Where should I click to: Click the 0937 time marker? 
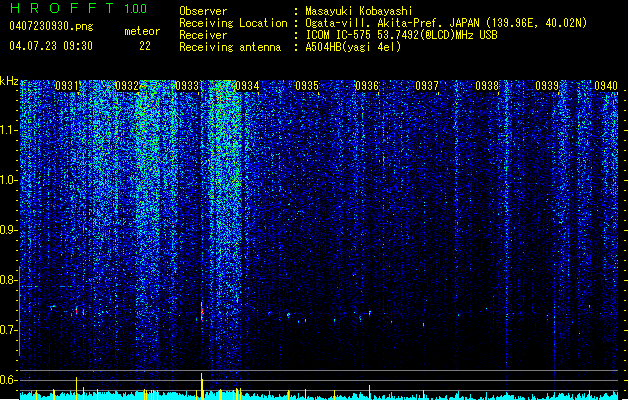click(x=427, y=86)
